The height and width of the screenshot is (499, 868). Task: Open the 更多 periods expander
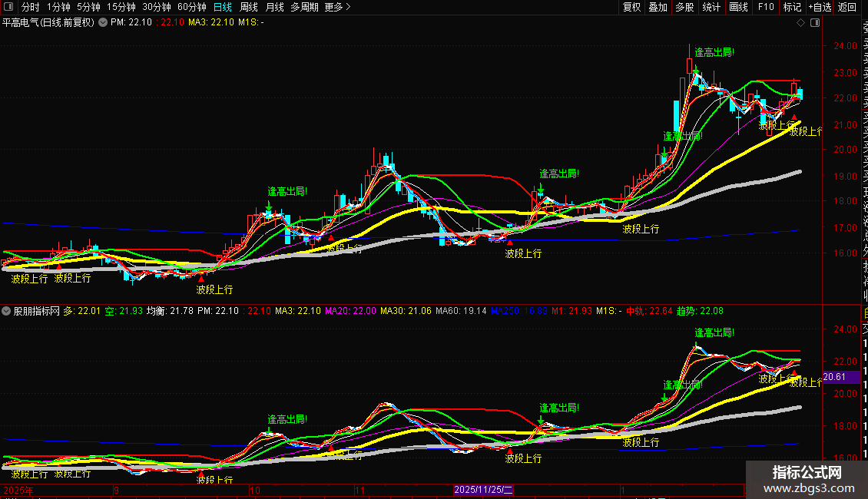tap(338, 7)
